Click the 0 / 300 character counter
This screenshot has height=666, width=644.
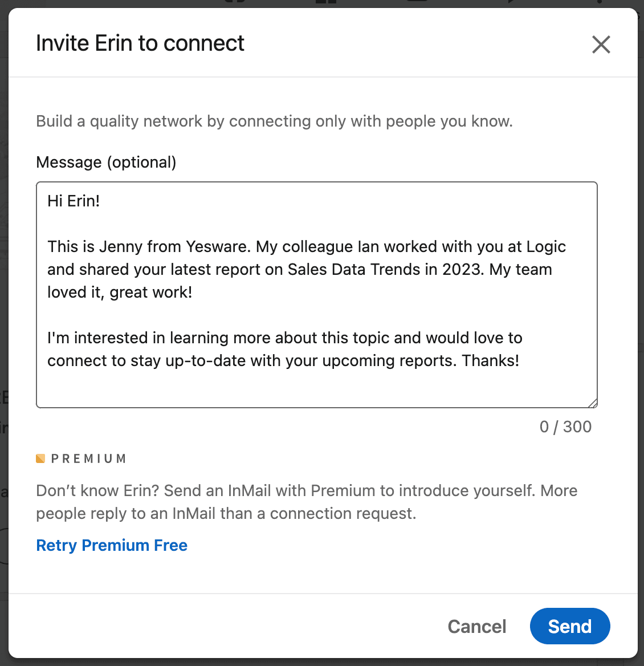tap(565, 427)
